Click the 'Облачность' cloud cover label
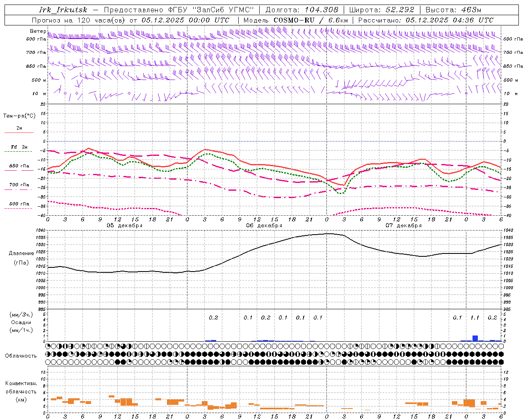Viewport: 525px width, 420px height. tap(21, 356)
